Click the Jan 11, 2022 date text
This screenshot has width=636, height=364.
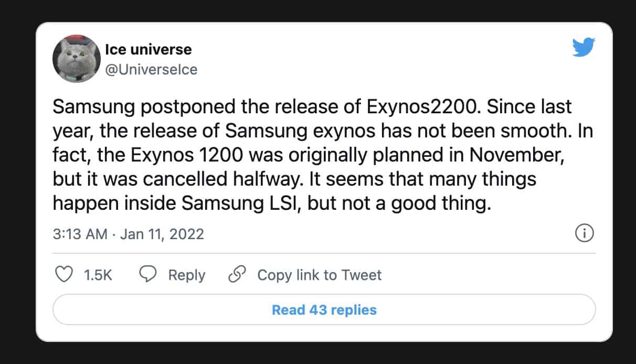pos(162,234)
